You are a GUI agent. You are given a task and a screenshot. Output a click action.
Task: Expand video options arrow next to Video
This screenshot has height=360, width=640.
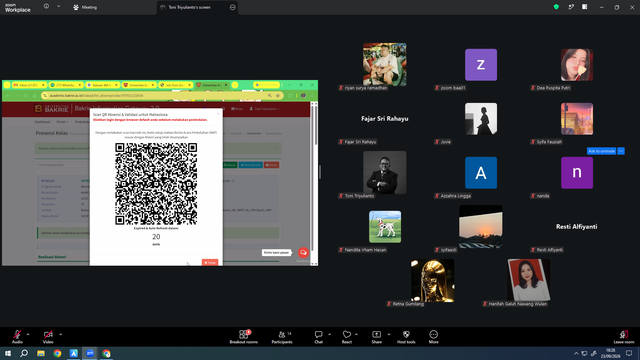(60, 334)
